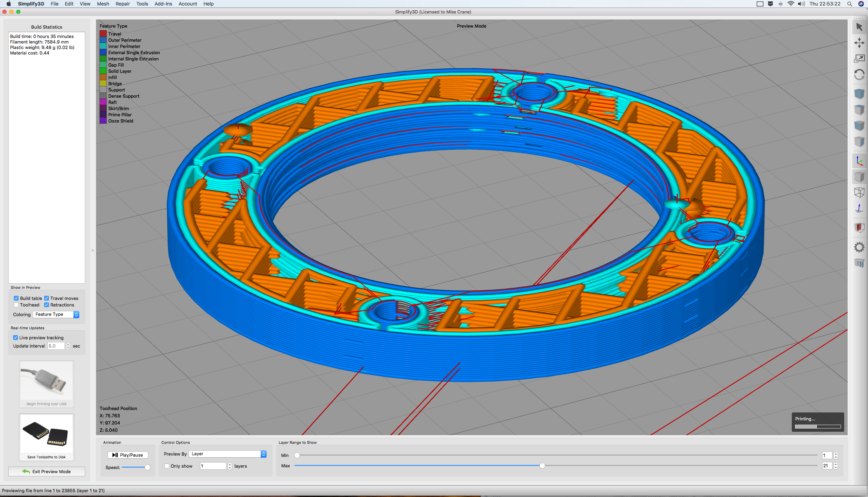This screenshot has width=868, height=497.
Task: Click the Min layer range slider handle
Action: pos(297,455)
